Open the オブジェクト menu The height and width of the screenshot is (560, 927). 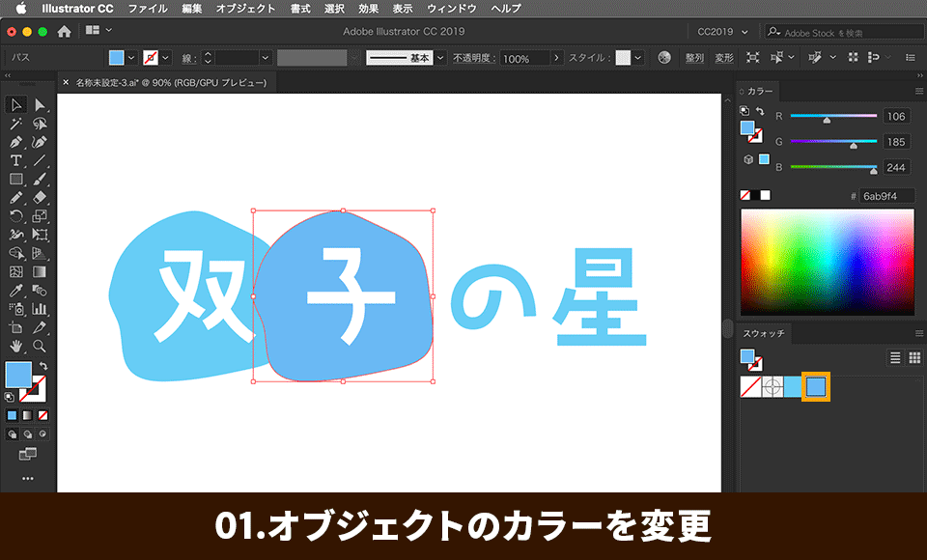click(245, 9)
